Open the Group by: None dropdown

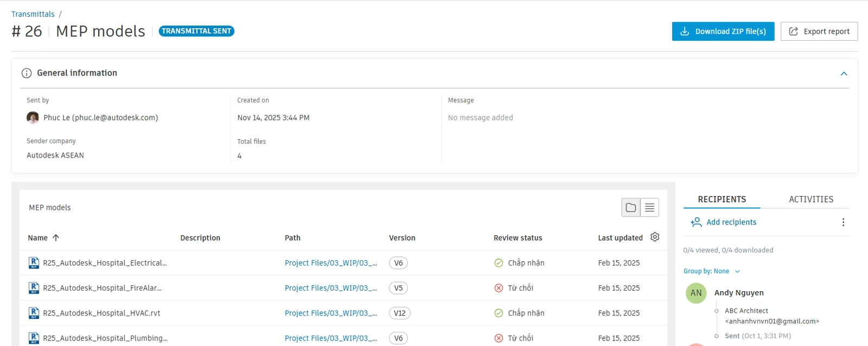(711, 271)
